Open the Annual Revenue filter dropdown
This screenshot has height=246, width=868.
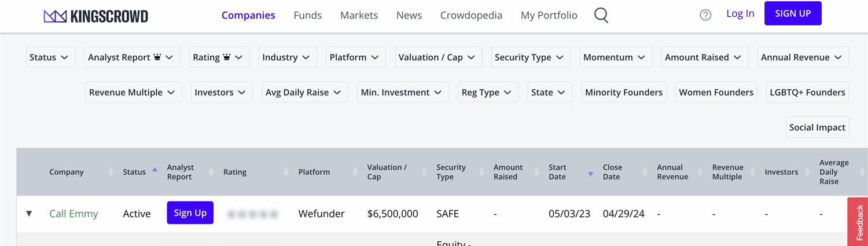pos(803,57)
